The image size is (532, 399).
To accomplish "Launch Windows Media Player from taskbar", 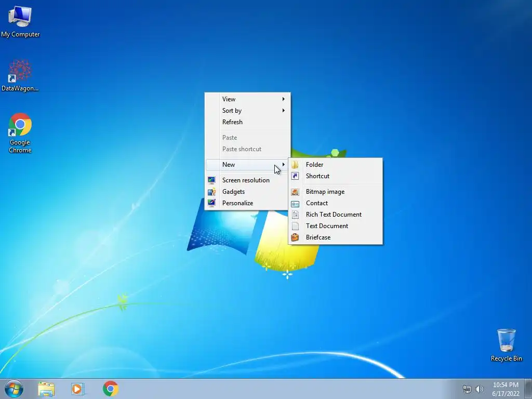I will [78, 389].
